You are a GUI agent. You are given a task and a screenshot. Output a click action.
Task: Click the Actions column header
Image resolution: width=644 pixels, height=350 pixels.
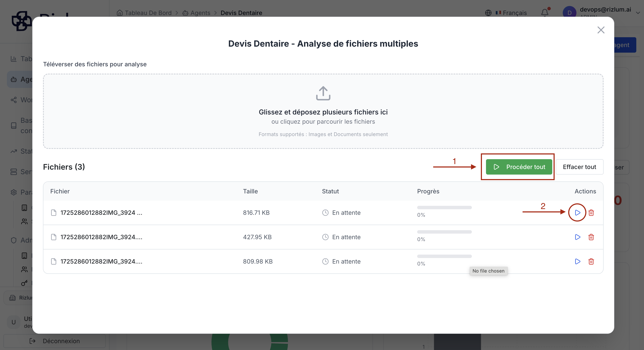click(x=585, y=191)
